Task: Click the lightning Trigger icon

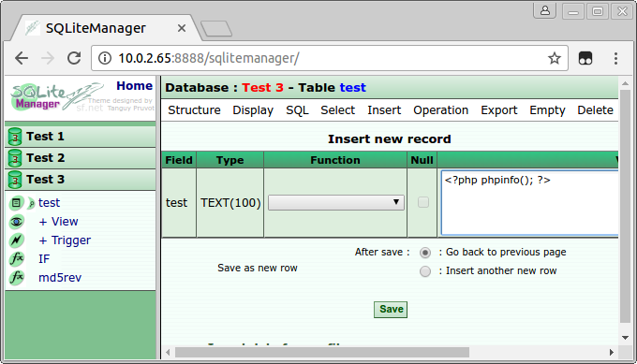Action: pos(16,240)
